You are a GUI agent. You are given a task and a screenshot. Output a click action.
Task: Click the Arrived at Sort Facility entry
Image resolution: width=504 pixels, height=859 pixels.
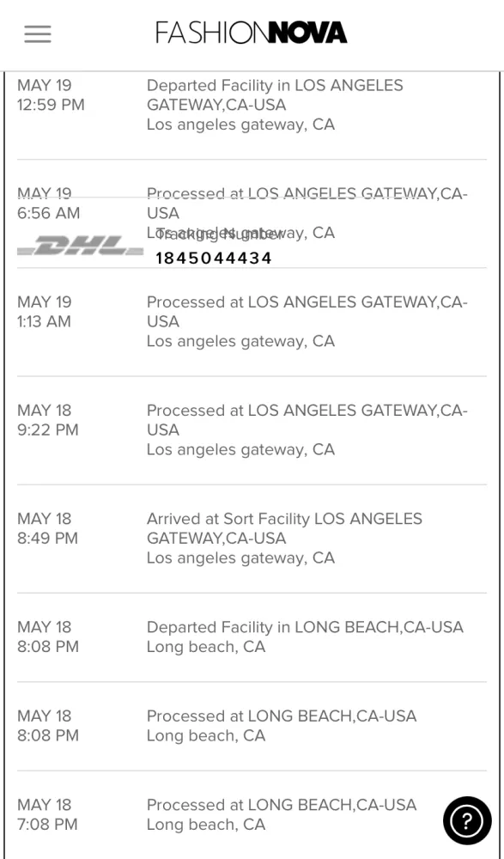click(252, 539)
